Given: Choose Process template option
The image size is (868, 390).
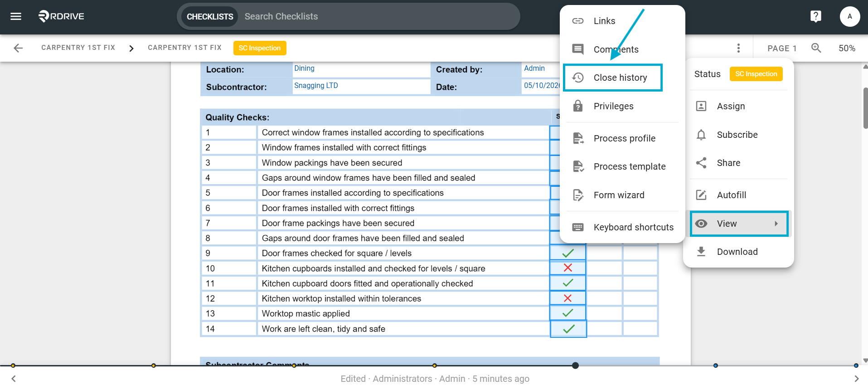Looking at the screenshot, I should (x=622, y=166).
